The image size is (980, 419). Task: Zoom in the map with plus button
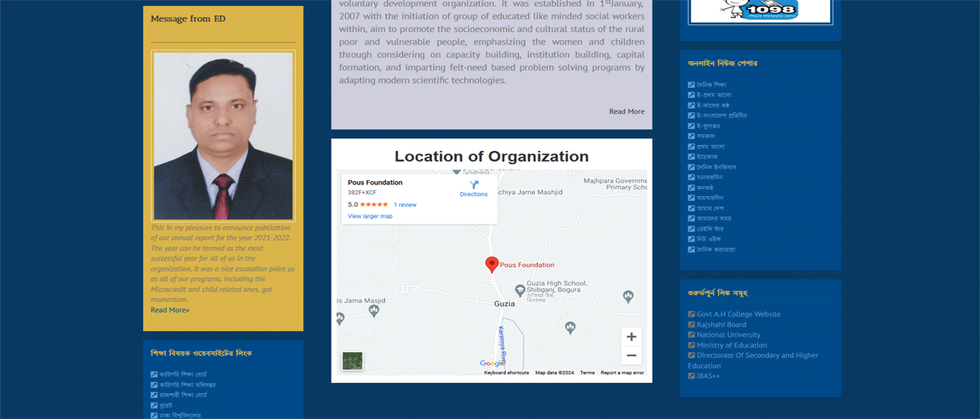click(632, 337)
